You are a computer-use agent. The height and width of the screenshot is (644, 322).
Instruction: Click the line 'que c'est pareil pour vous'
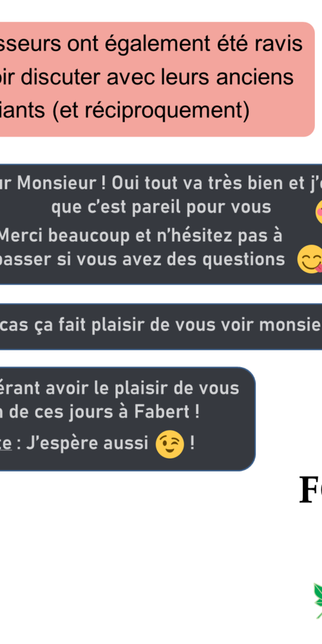click(x=161, y=207)
